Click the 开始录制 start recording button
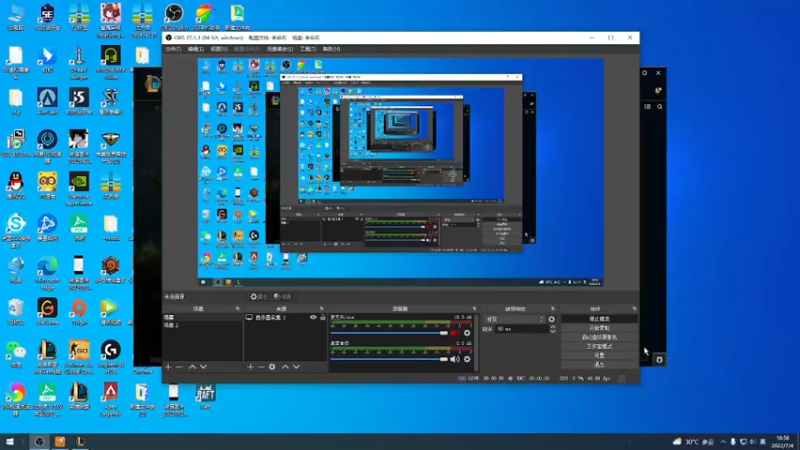The height and width of the screenshot is (450, 800). coord(599,328)
